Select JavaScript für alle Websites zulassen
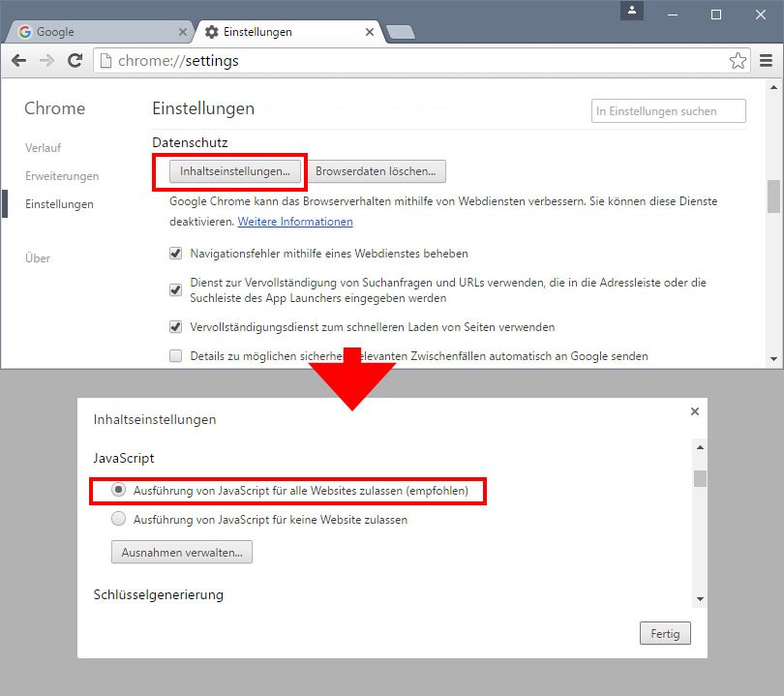 point(119,491)
